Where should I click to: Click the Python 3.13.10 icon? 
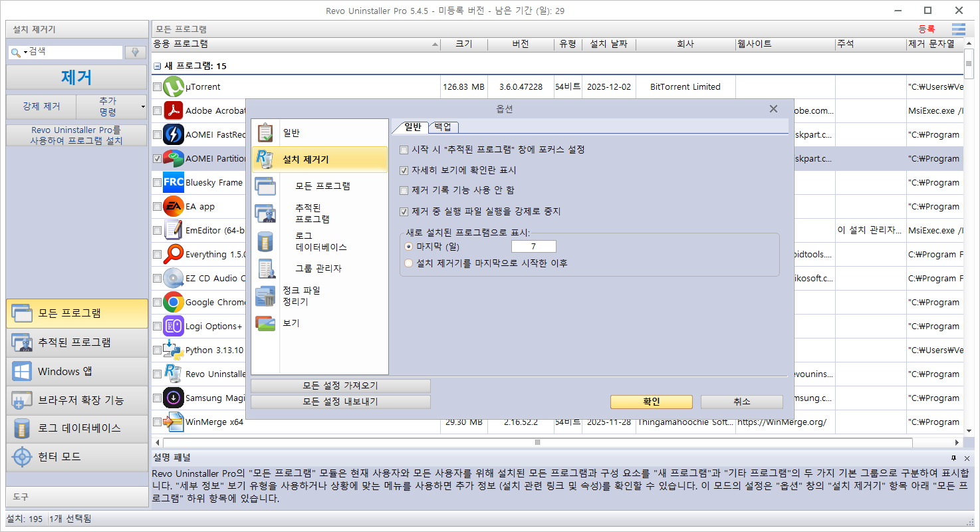point(174,350)
